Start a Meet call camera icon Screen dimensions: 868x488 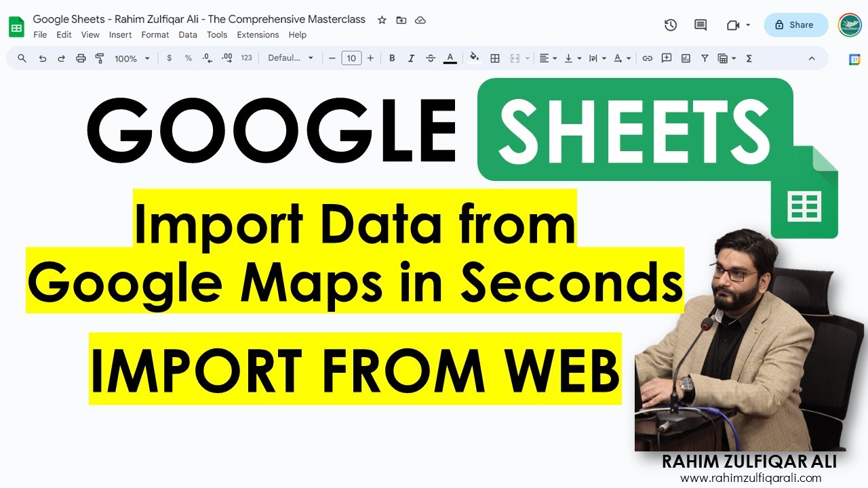732,25
